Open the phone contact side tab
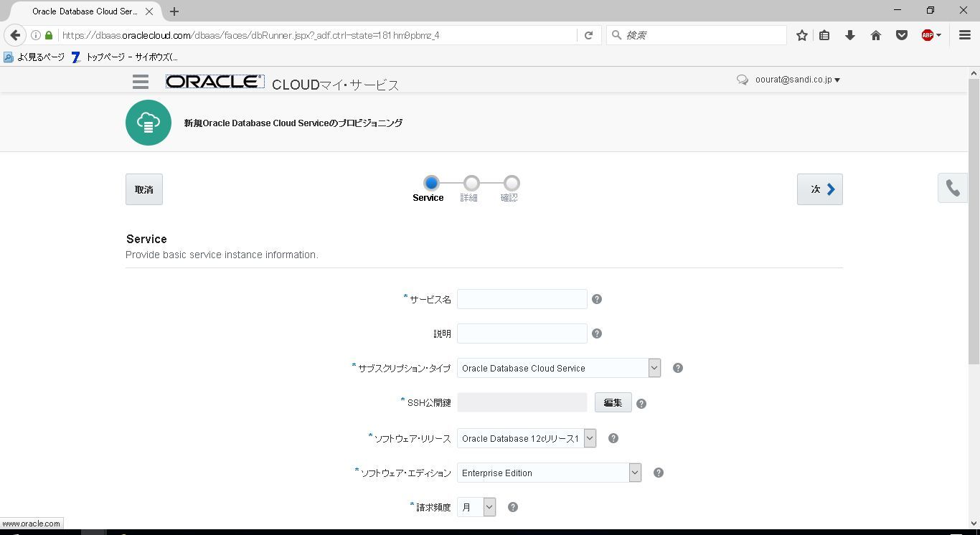The image size is (980, 535). click(953, 188)
